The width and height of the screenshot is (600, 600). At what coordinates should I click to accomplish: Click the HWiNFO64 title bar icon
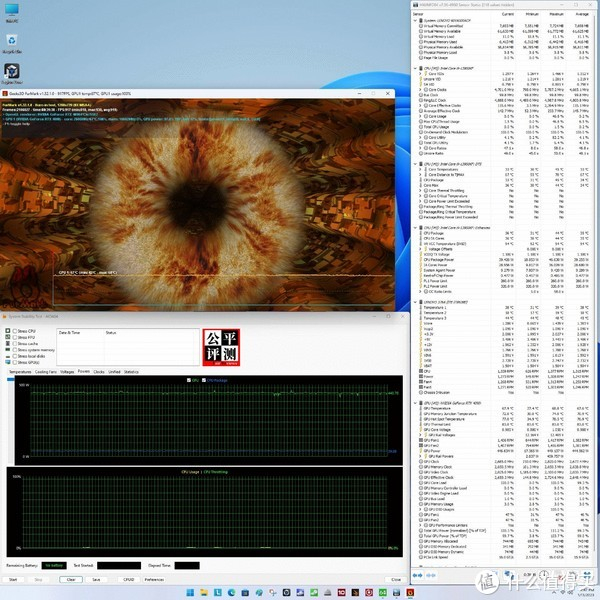pyautogui.click(x=415, y=4)
